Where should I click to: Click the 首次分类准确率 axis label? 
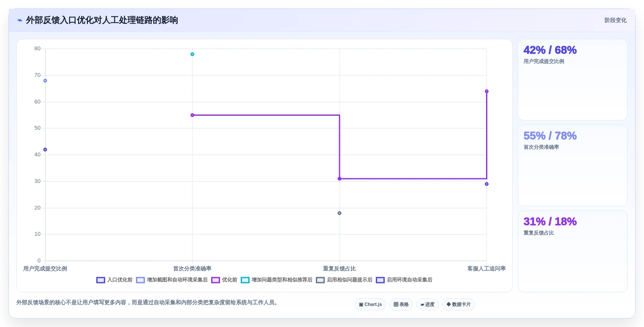pyautogui.click(x=192, y=269)
